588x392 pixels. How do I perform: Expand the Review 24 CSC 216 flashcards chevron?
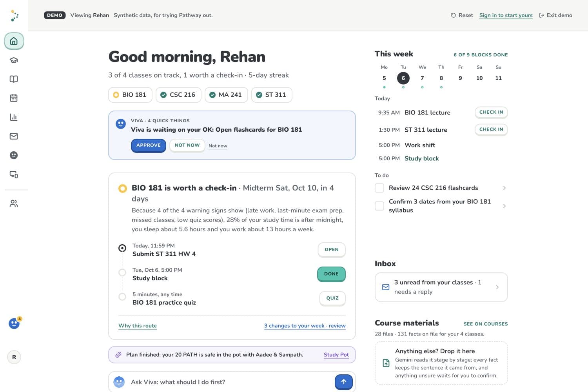pyautogui.click(x=504, y=188)
